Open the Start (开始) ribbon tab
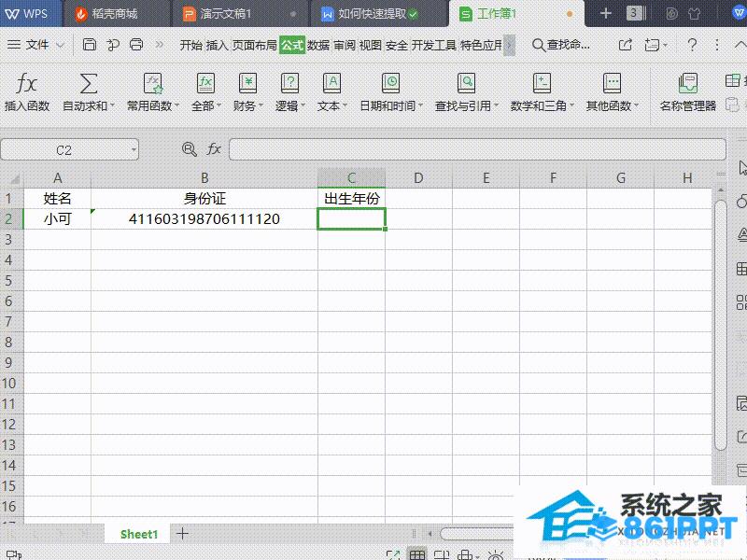747x560 pixels. tap(191, 45)
